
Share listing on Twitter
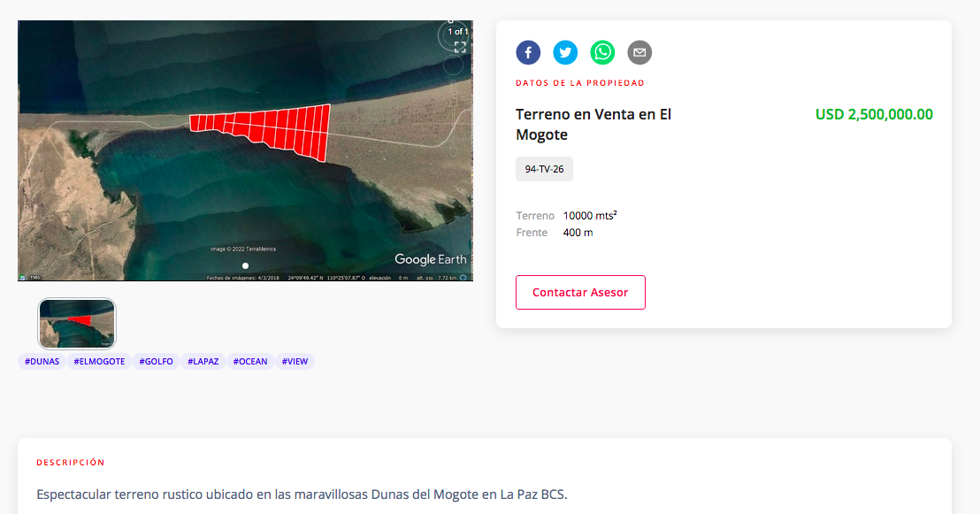click(x=565, y=53)
